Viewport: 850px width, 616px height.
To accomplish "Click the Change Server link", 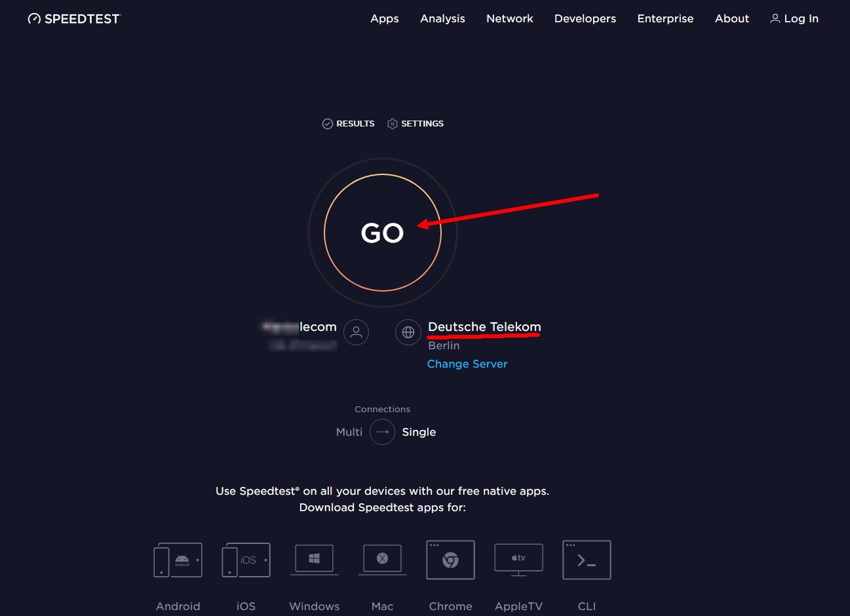I will pyautogui.click(x=467, y=364).
